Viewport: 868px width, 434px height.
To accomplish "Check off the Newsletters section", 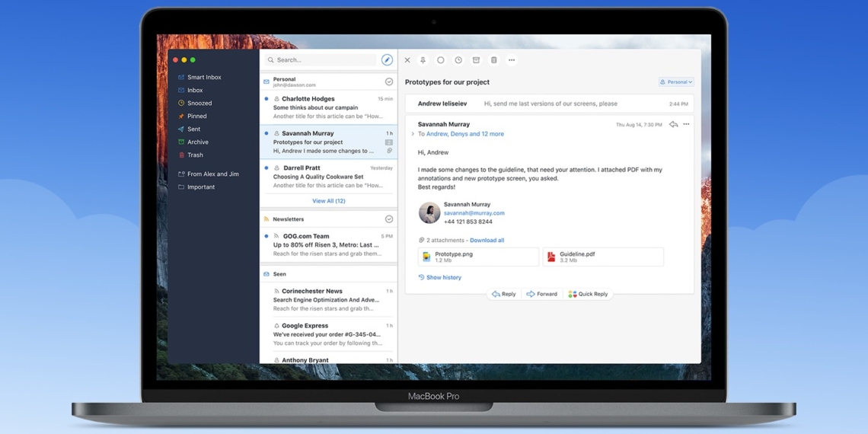I will click(389, 219).
